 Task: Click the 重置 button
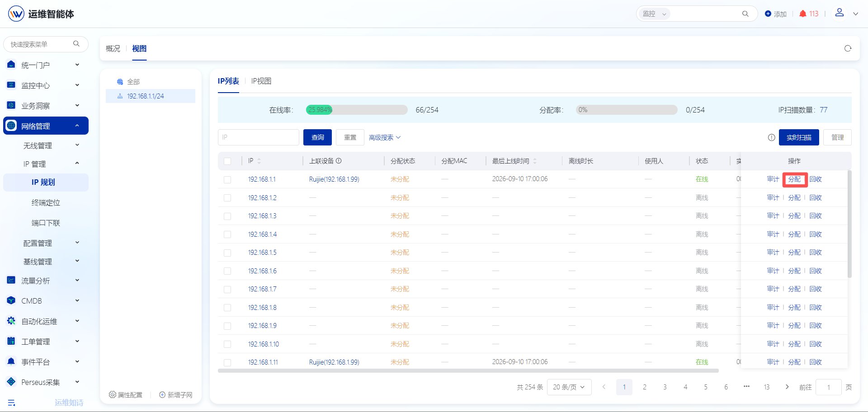click(x=350, y=137)
